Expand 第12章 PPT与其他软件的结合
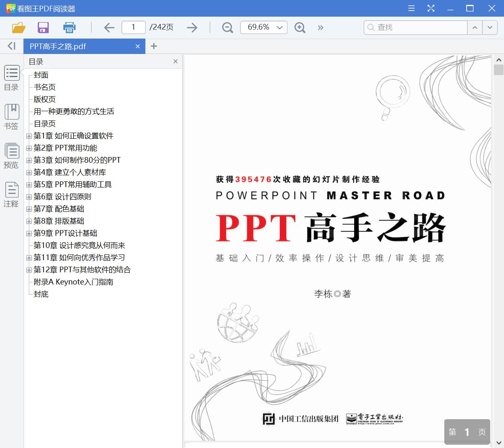This screenshot has width=504, height=448. click(29, 270)
